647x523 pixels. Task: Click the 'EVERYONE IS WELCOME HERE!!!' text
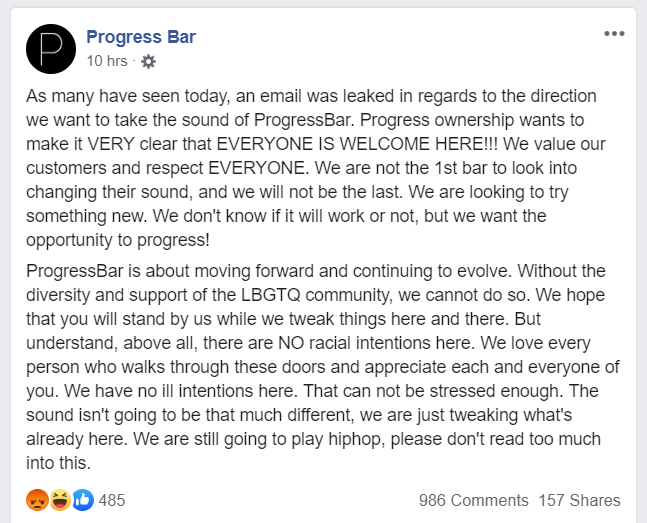[357, 144]
